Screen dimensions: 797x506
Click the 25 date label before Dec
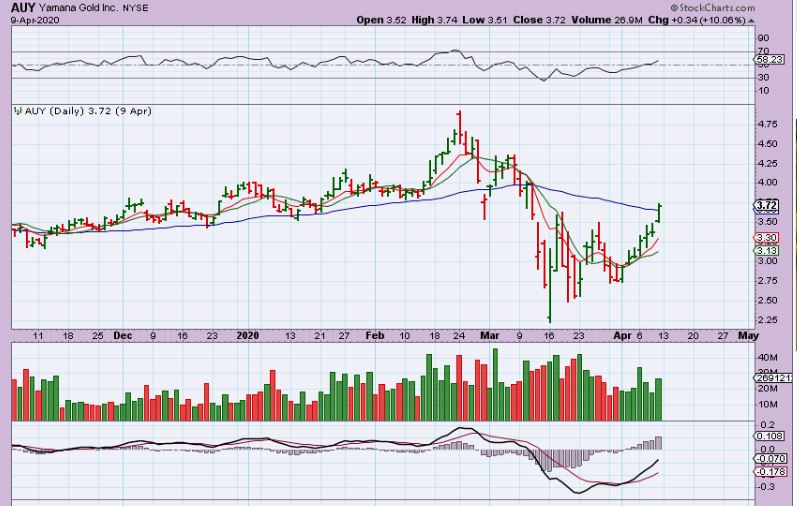point(98,336)
